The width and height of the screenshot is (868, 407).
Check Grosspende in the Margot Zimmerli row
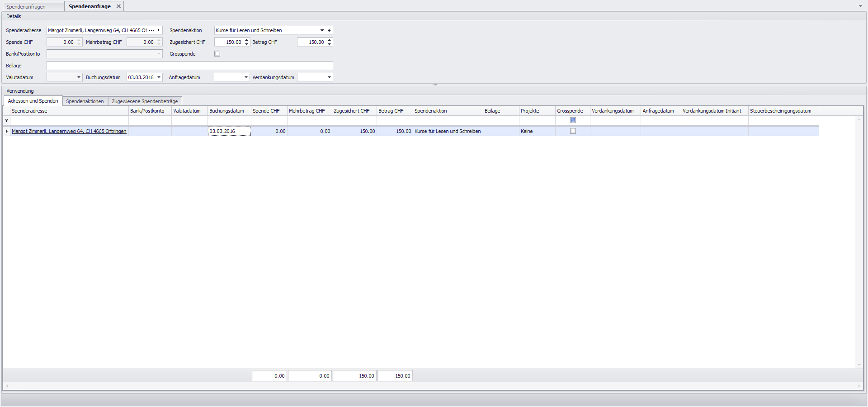pos(573,131)
